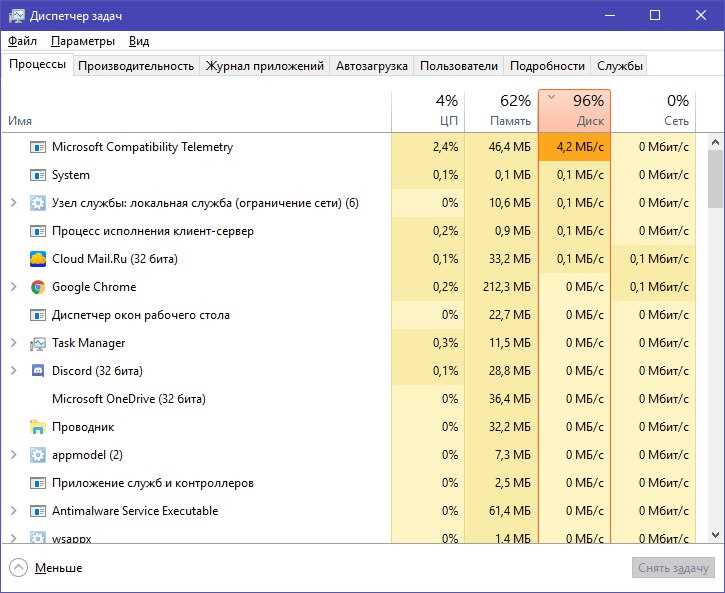Click the wsappx gear icon
Screen dimensions: 725x593
(37, 538)
